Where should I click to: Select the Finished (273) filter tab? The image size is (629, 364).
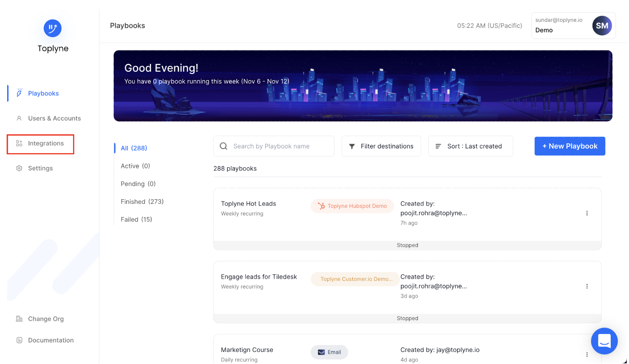142,202
